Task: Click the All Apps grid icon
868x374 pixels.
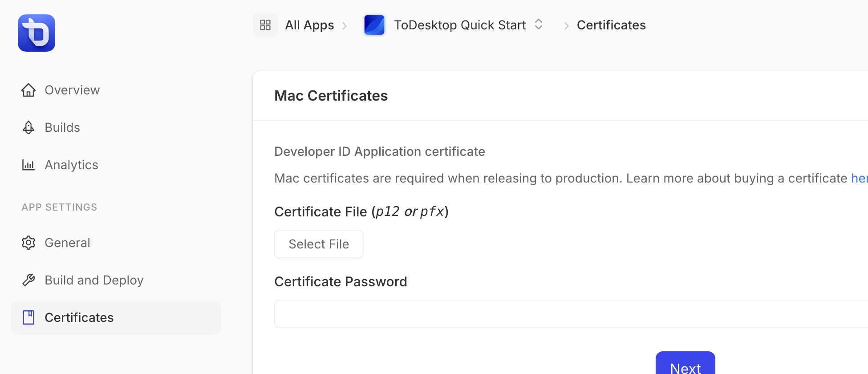Action: (x=265, y=25)
